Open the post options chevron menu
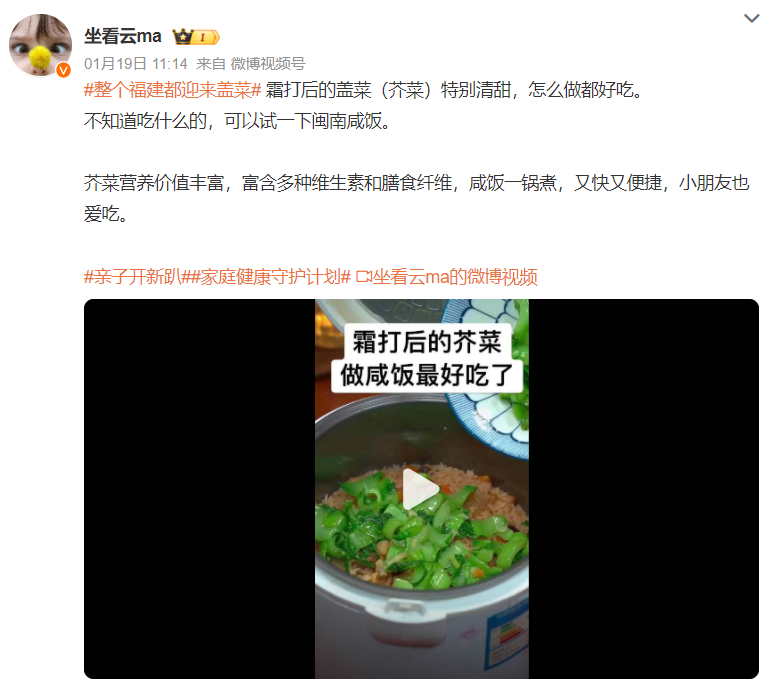Image resolution: width=777 pixels, height=691 pixels. point(751,18)
